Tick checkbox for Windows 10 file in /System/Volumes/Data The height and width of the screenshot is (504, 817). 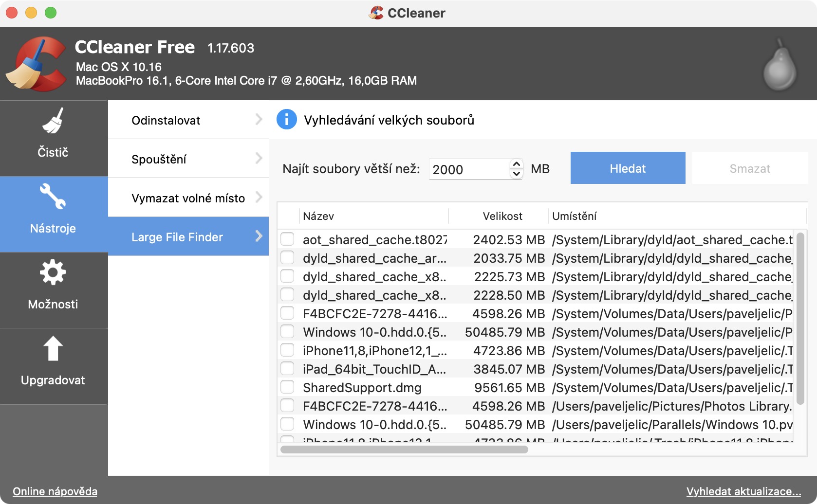(x=287, y=332)
